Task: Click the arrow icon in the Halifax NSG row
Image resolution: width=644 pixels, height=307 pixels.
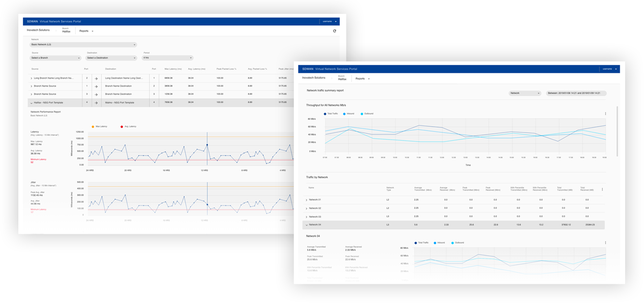Action: pos(96,102)
